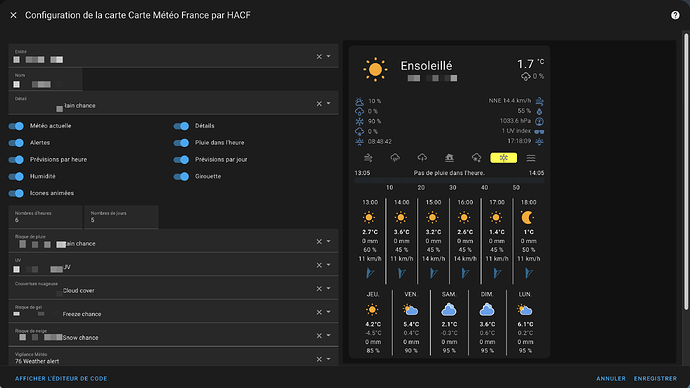Image resolution: width=690 pixels, height=388 pixels.
Task: Open the Risque de pluie dropdown
Action: [x=329, y=241]
